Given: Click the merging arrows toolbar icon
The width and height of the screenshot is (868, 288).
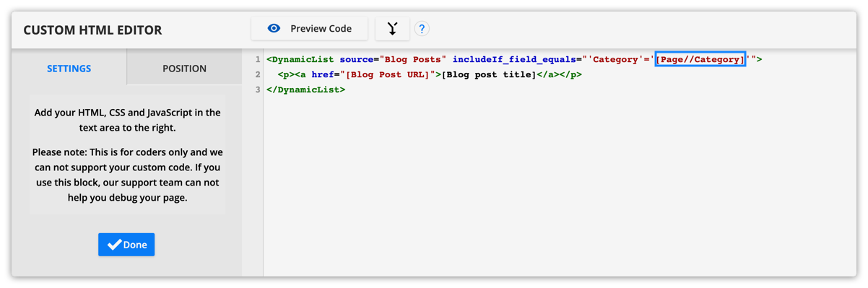Looking at the screenshot, I should coord(392,29).
